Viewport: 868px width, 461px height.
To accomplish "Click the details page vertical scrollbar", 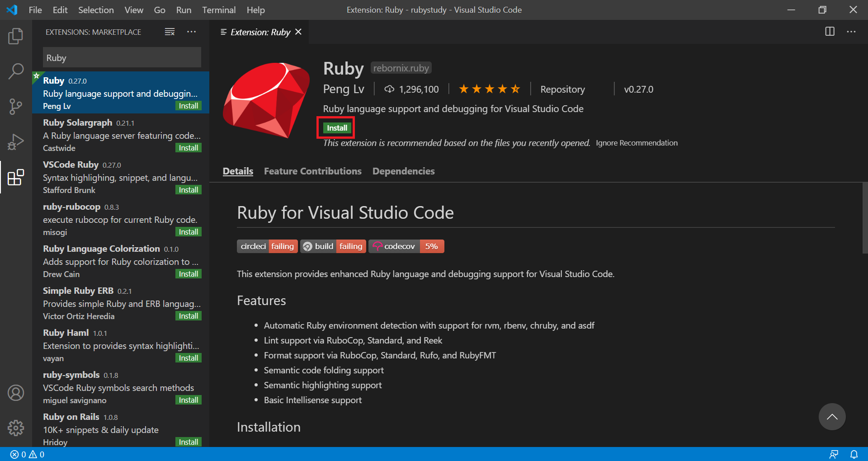I will click(x=865, y=218).
